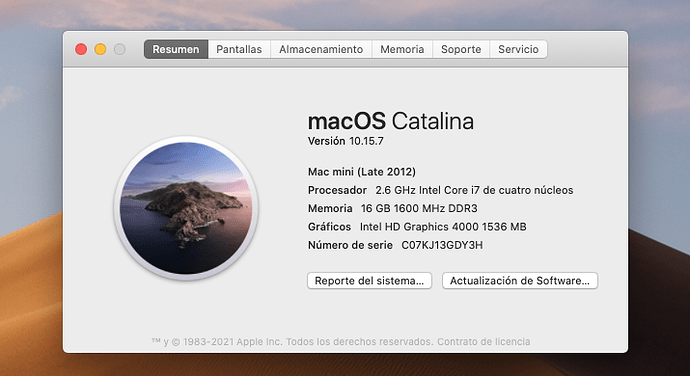This screenshot has height=376, width=690.
Task: Click the macOS Catalina island logo
Action: click(186, 208)
